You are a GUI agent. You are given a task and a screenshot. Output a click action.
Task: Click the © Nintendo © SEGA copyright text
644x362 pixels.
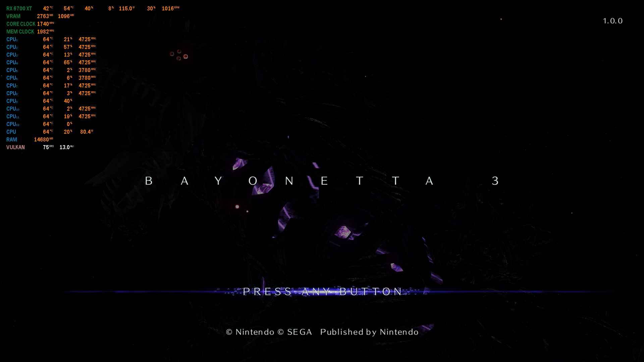click(x=269, y=332)
